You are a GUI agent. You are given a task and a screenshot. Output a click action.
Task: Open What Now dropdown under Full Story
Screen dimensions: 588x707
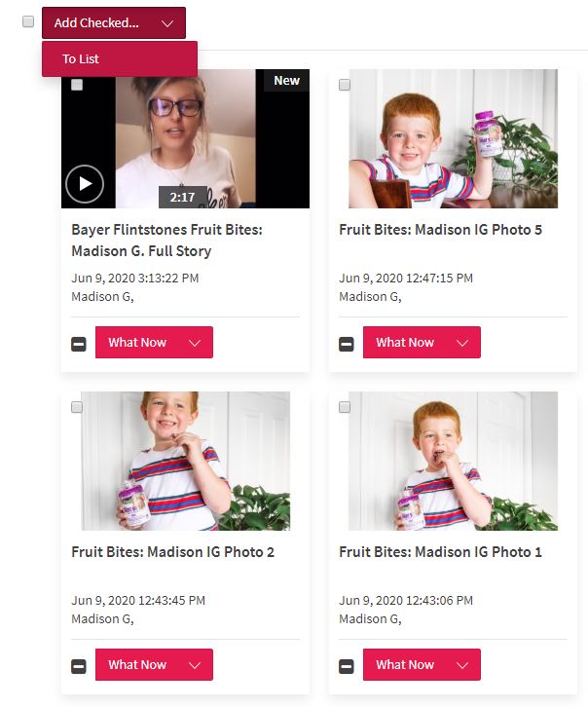point(154,343)
